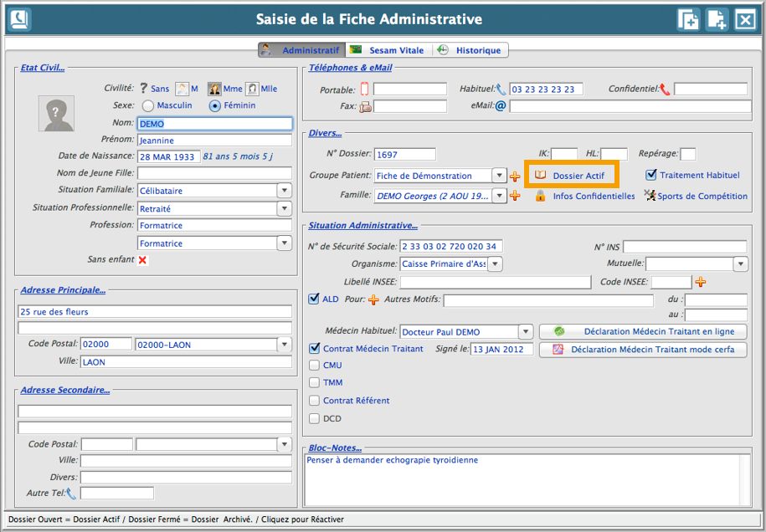This screenshot has height=532, width=766.
Task: Toggle the Traitement Habituel checkbox
Action: tap(650, 175)
